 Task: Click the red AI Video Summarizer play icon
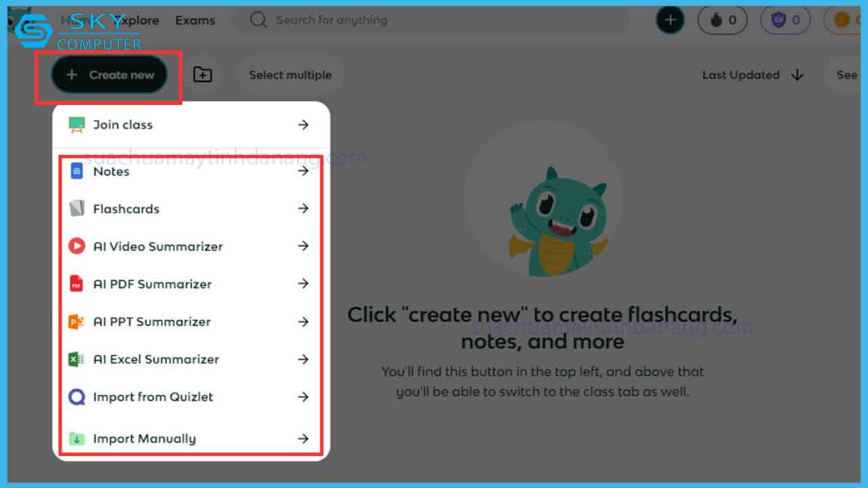pyautogui.click(x=77, y=246)
